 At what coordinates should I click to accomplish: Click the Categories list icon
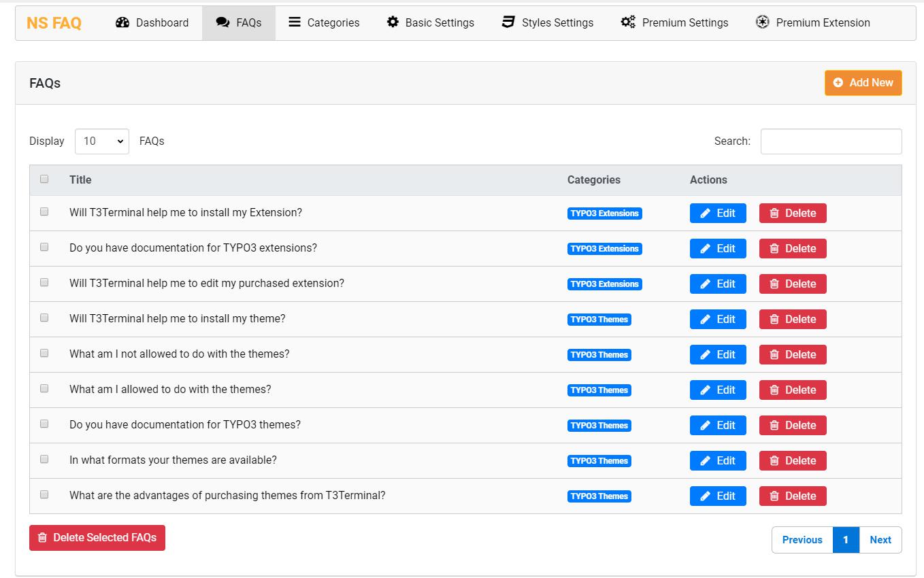(295, 22)
